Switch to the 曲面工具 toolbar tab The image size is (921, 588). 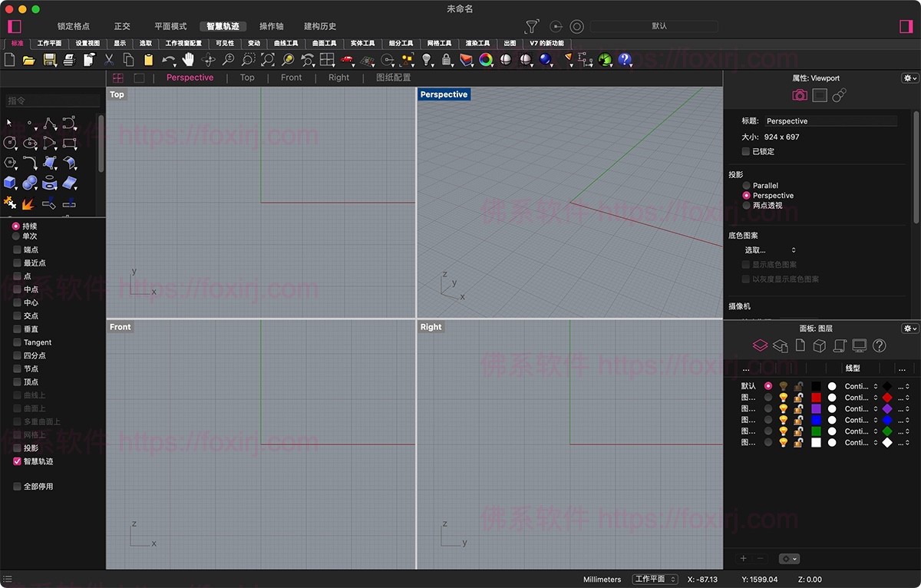coord(325,43)
